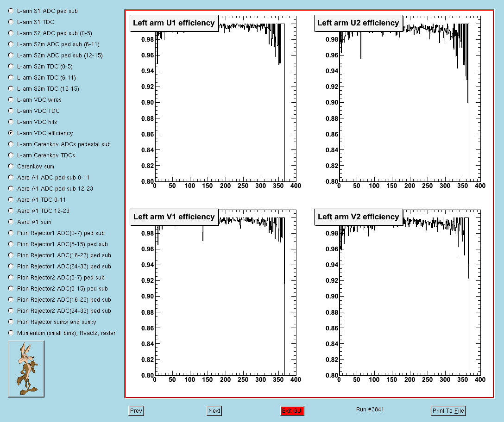Click the coyote cartoon image button

click(x=26, y=369)
